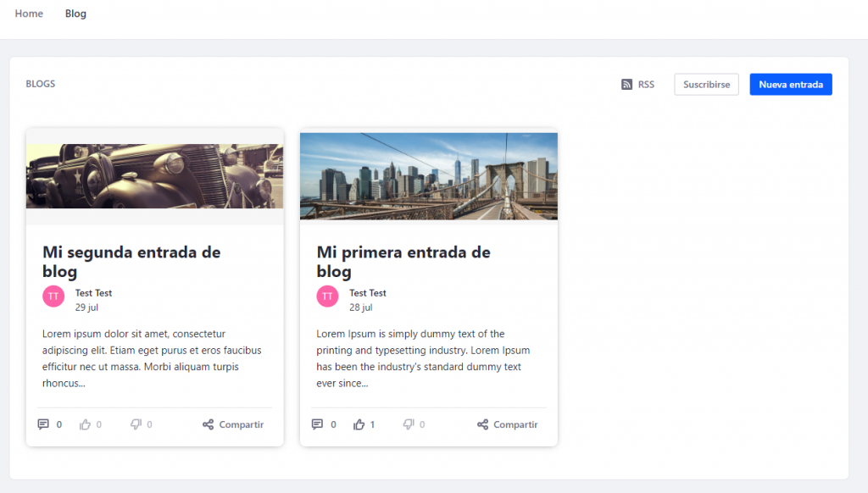
Task: Click the Nueva entrada button
Action: click(x=790, y=84)
